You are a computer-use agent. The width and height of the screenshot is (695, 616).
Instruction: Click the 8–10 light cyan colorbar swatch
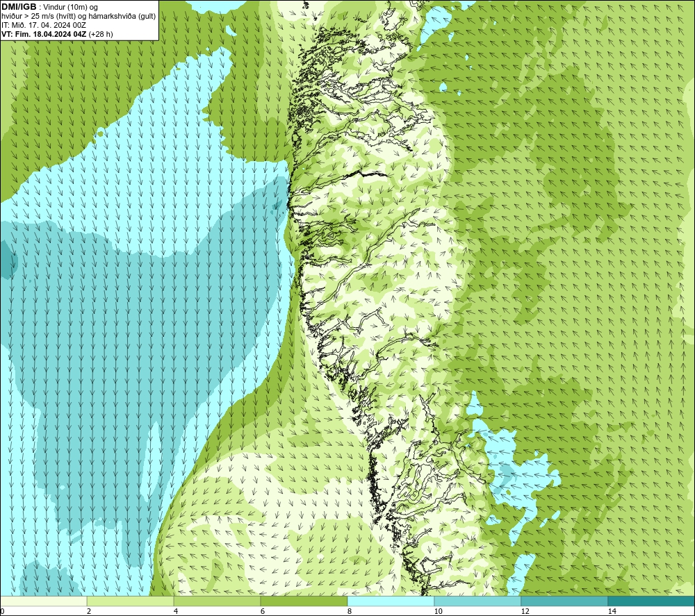[391, 601]
